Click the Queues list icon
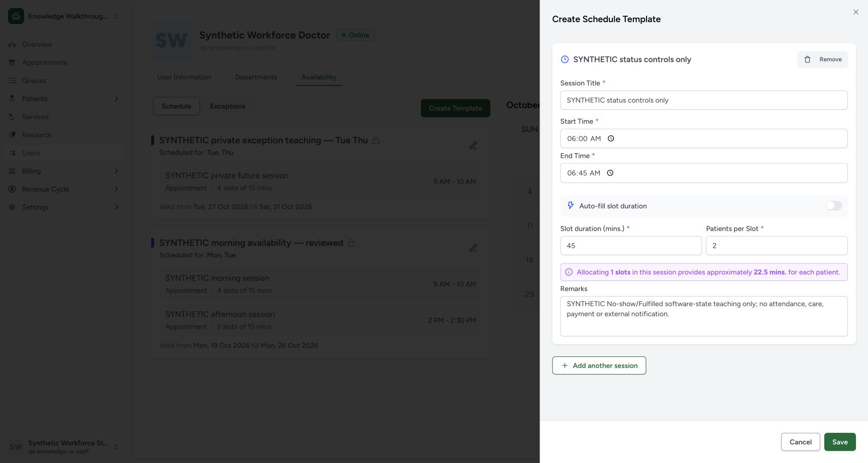The width and height of the screenshot is (868, 463). pyautogui.click(x=12, y=80)
